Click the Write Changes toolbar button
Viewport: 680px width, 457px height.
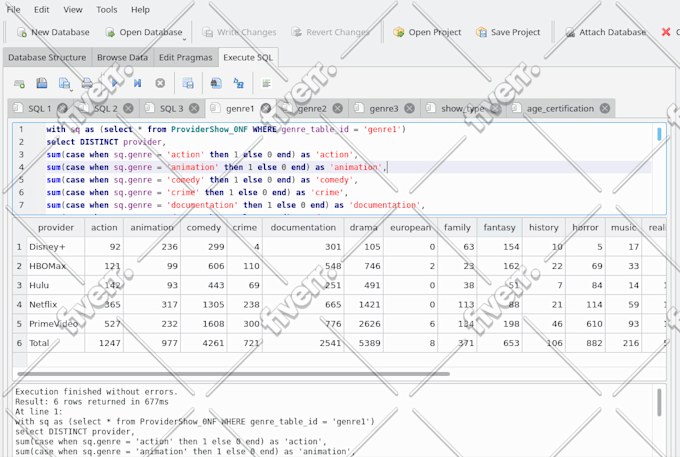click(x=239, y=32)
